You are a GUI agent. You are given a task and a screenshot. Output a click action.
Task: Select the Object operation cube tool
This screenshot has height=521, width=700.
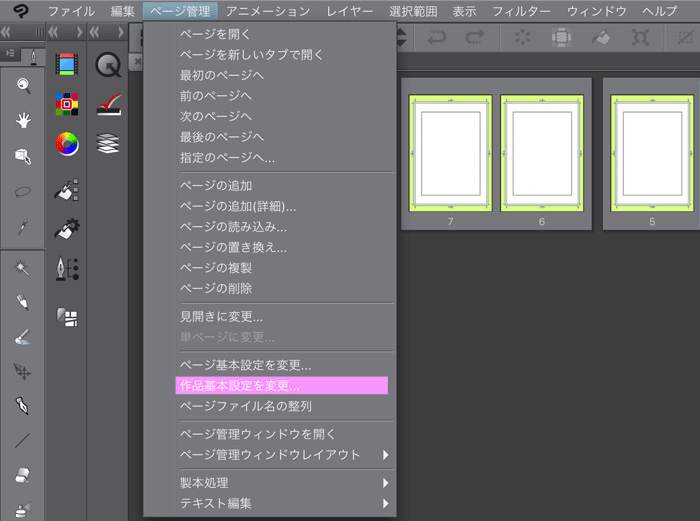pyautogui.click(x=23, y=156)
